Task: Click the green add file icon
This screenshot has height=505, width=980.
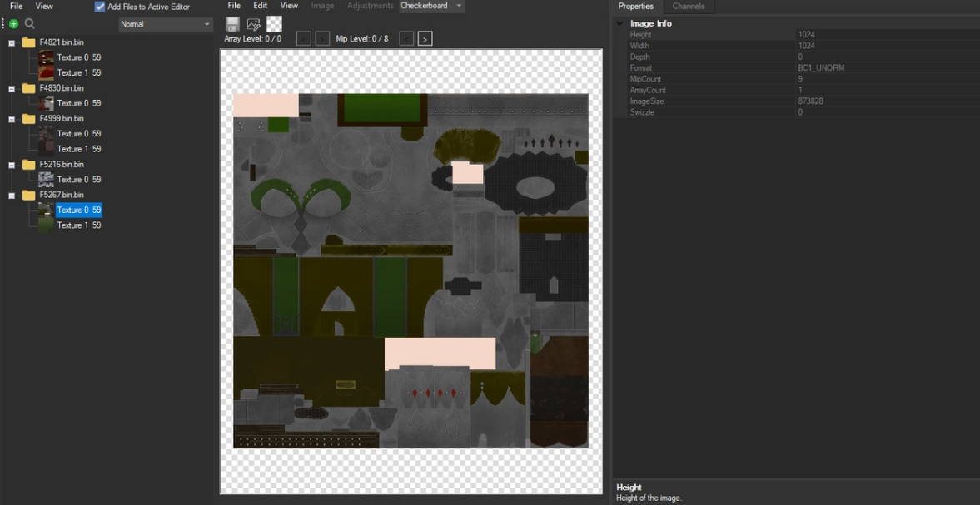Action: click(x=14, y=24)
